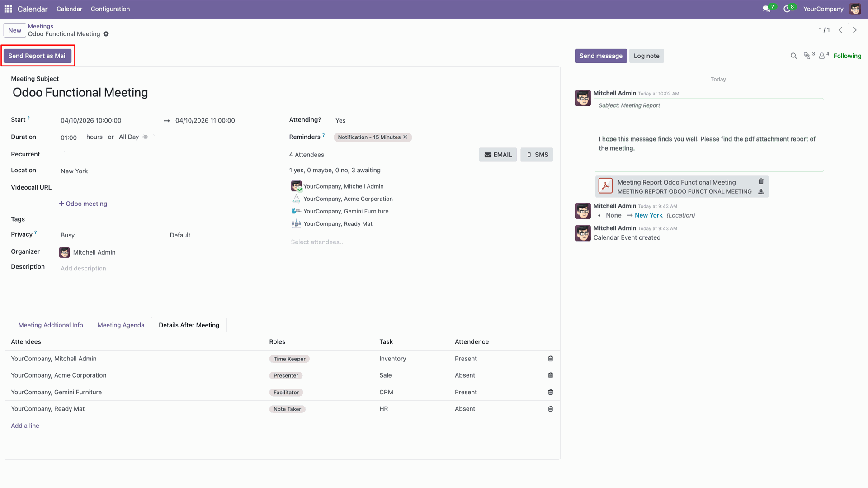Viewport: 868px width, 488px height.
Task: Open the user avatar menu
Action: (855, 9)
